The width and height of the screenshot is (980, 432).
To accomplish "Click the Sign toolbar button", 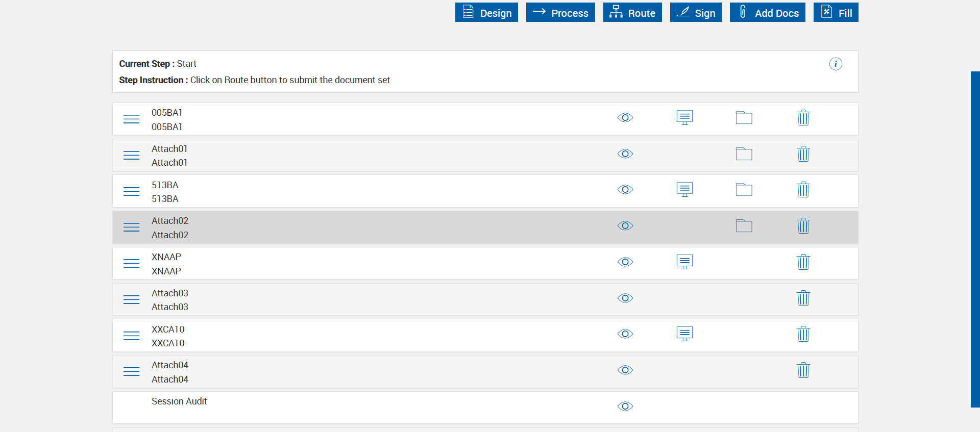I will (696, 13).
